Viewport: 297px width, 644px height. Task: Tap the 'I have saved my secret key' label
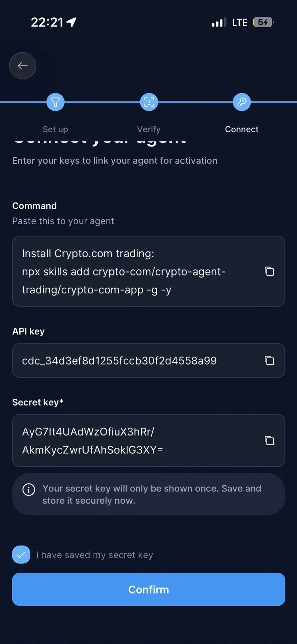[x=95, y=555]
